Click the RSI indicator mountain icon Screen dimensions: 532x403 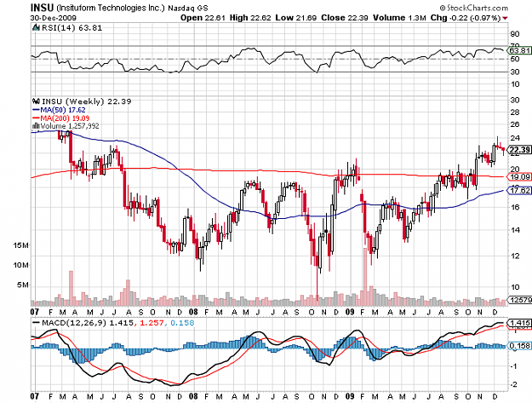pos(36,27)
